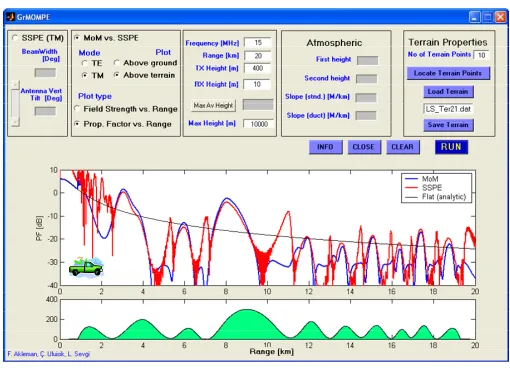Click the Atmospheric panel heading
The image size is (510, 368).
[x=334, y=43]
